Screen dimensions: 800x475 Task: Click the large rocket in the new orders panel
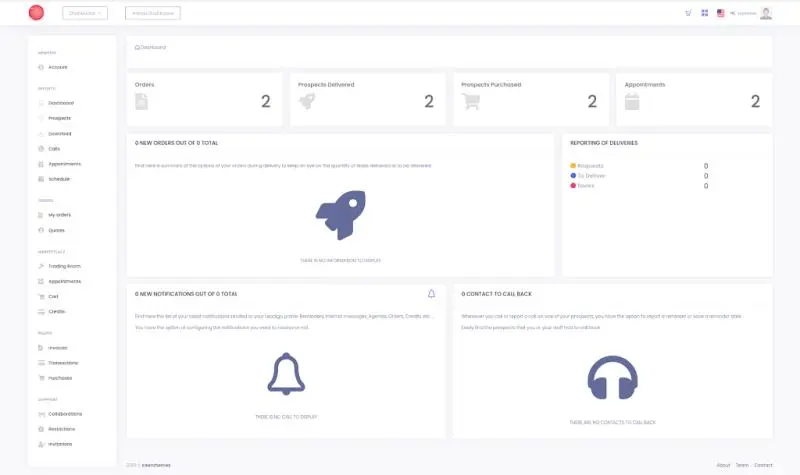(341, 215)
